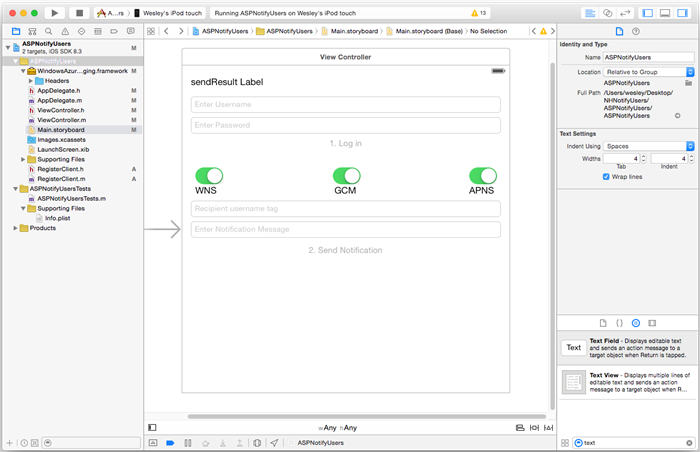The image size is (700, 452).
Task: Adjust the Indent width stepper
Action: click(x=691, y=159)
